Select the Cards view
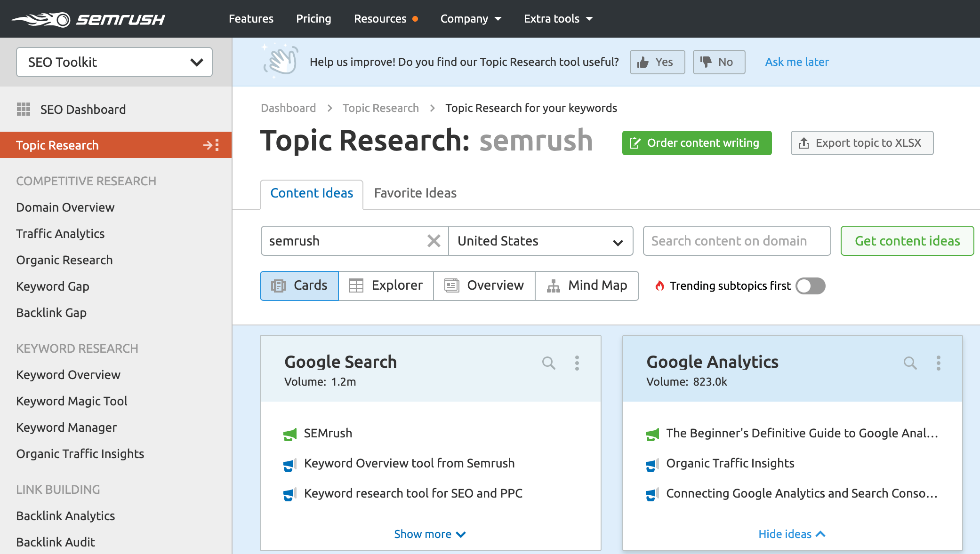The height and width of the screenshot is (554, 980). [299, 285]
